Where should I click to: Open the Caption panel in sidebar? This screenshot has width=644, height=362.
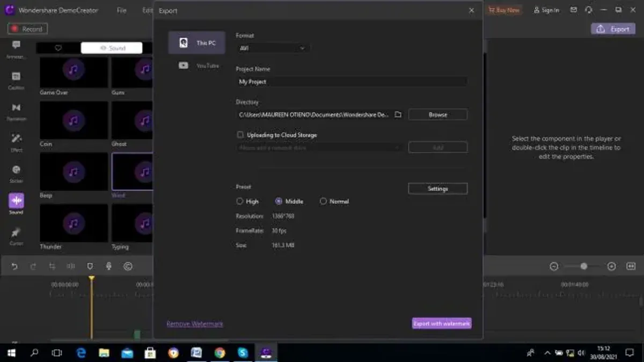(x=16, y=80)
